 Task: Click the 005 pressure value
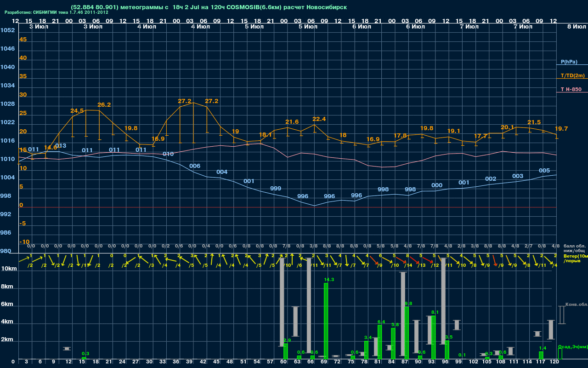click(544, 171)
